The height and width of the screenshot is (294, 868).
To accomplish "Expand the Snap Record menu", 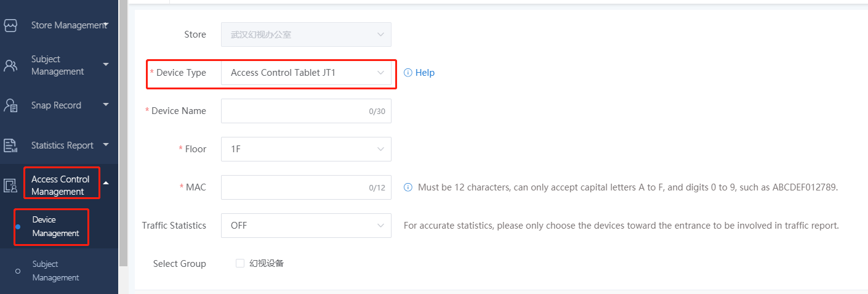I will [x=106, y=105].
